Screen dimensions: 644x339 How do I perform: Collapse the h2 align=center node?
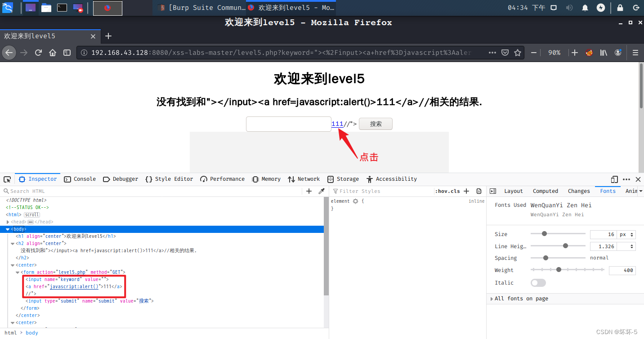pos(12,244)
